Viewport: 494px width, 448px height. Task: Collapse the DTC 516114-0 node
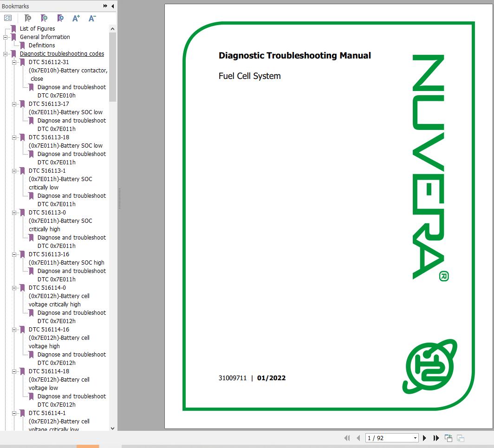click(x=14, y=288)
